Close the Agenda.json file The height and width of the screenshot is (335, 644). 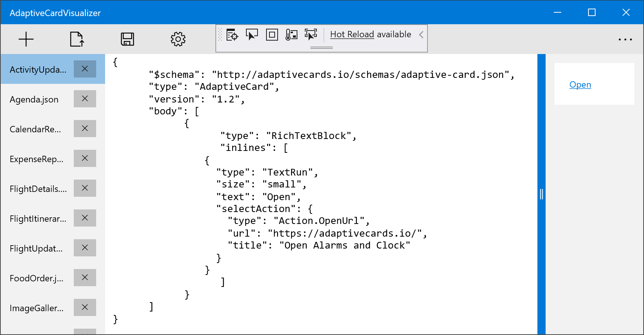pyautogui.click(x=85, y=99)
